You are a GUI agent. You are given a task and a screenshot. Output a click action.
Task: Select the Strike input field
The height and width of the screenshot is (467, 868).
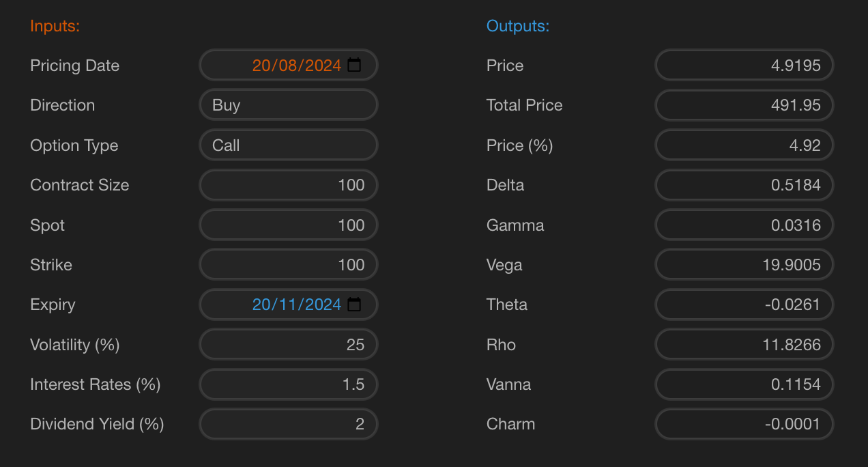[x=288, y=265]
